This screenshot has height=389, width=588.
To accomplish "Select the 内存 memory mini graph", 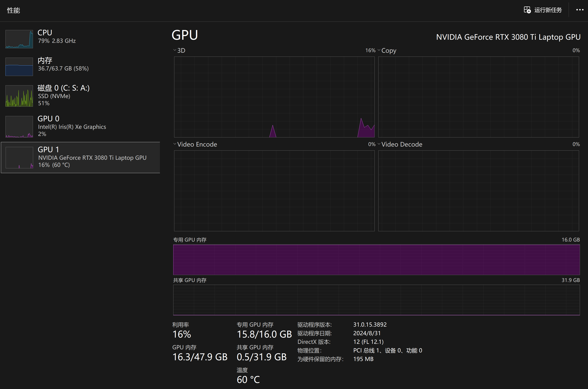I will coord(19,67).
